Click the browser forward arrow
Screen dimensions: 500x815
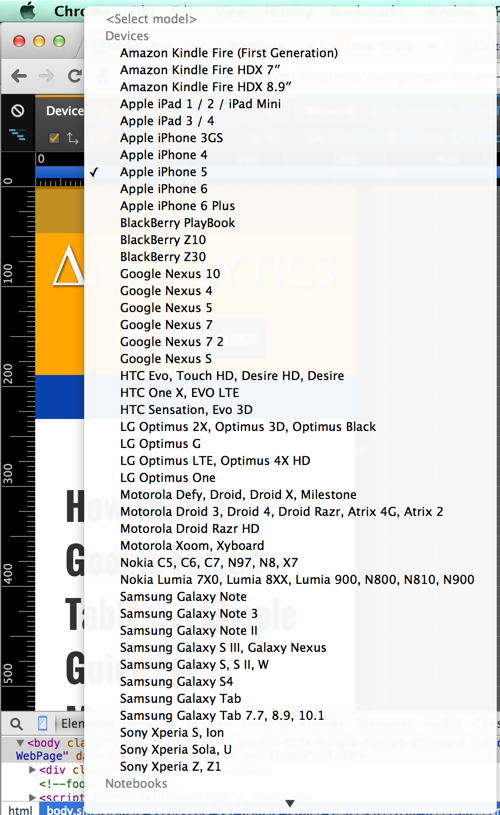(46, 76)
